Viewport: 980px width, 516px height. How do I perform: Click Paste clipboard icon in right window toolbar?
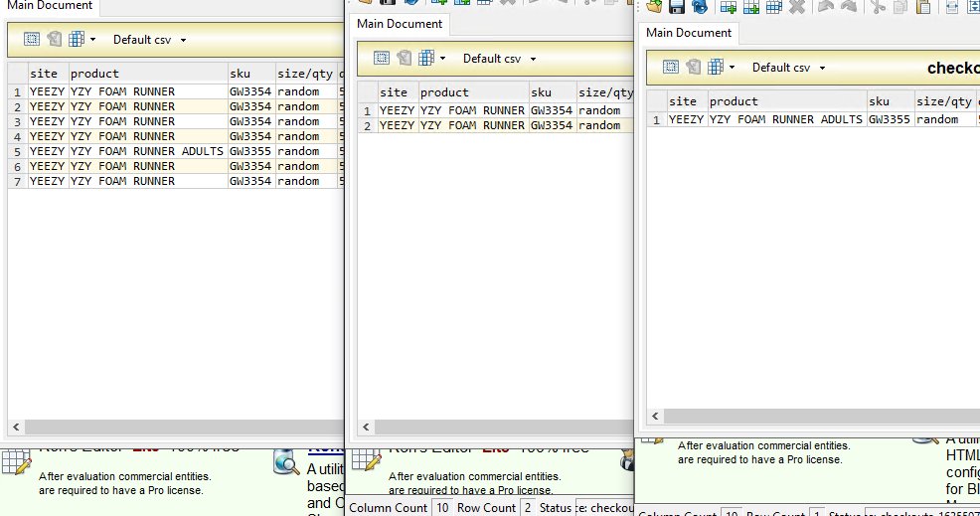click(923, 7)
